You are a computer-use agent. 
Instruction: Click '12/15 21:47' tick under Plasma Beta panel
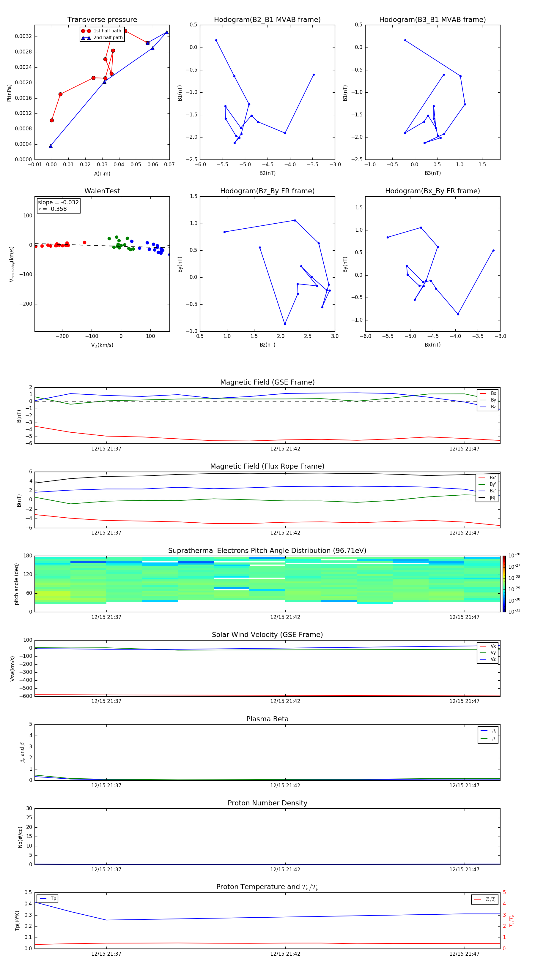pyautogui.click(x=464, y=785)
